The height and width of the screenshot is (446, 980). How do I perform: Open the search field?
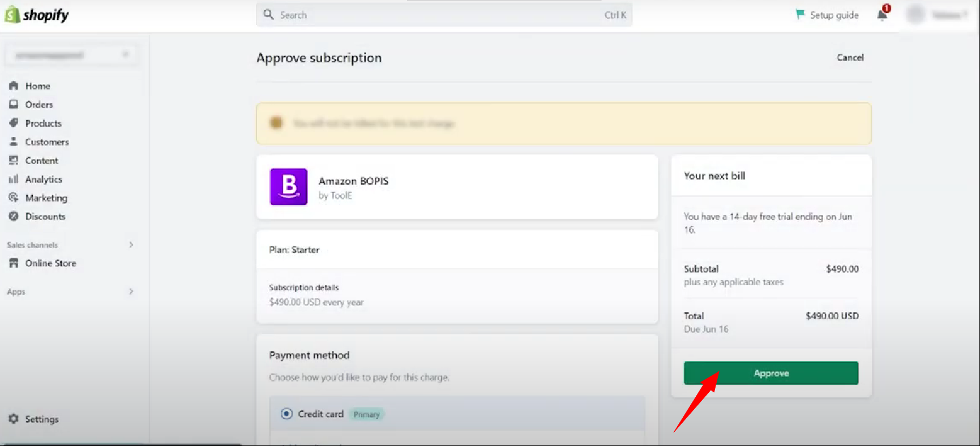click(444, 15)
